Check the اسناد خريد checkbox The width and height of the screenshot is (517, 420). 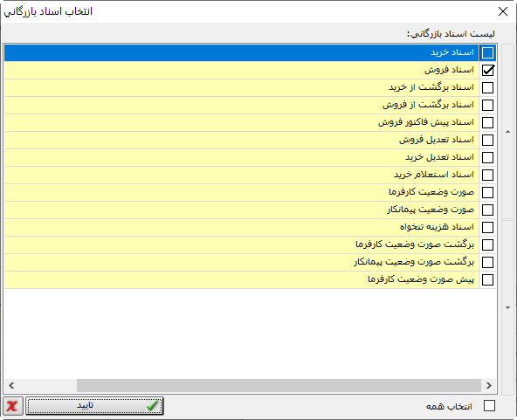(x=487, y=52)
